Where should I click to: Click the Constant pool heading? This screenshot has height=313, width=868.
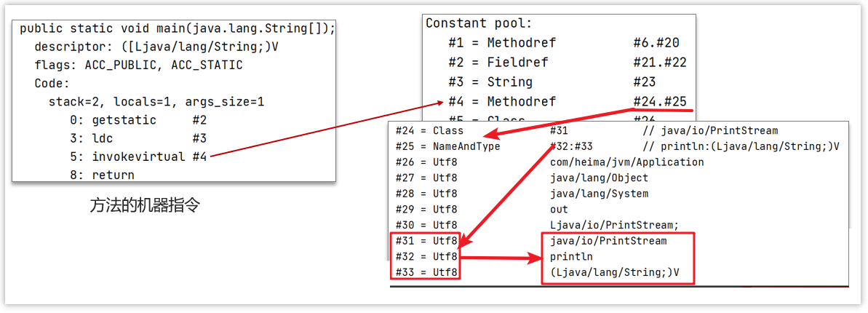[478, 23]
